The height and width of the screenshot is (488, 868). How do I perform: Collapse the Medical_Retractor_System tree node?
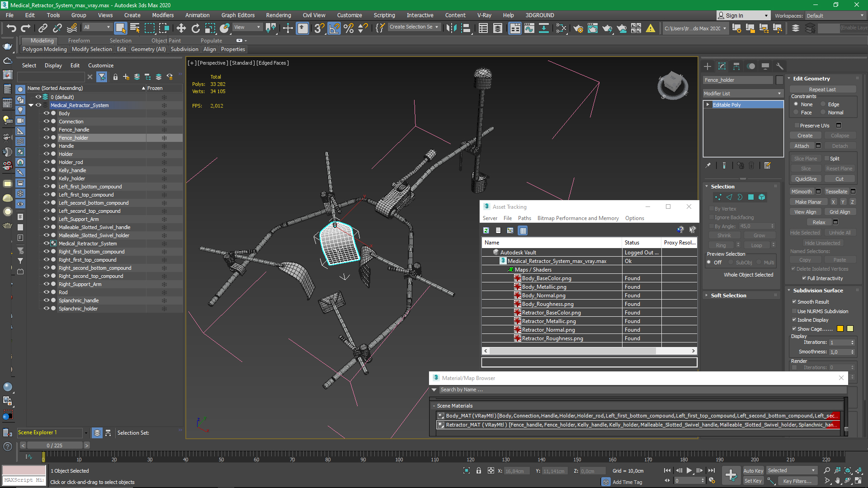tap(31, 105)
